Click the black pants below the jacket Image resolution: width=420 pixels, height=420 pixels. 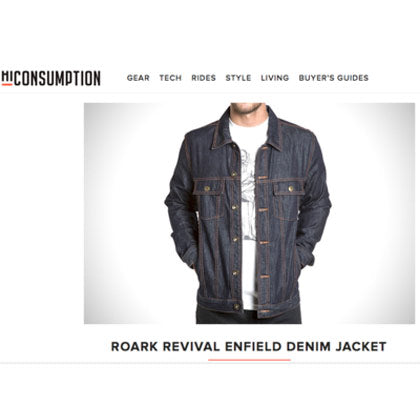point(248,317)
